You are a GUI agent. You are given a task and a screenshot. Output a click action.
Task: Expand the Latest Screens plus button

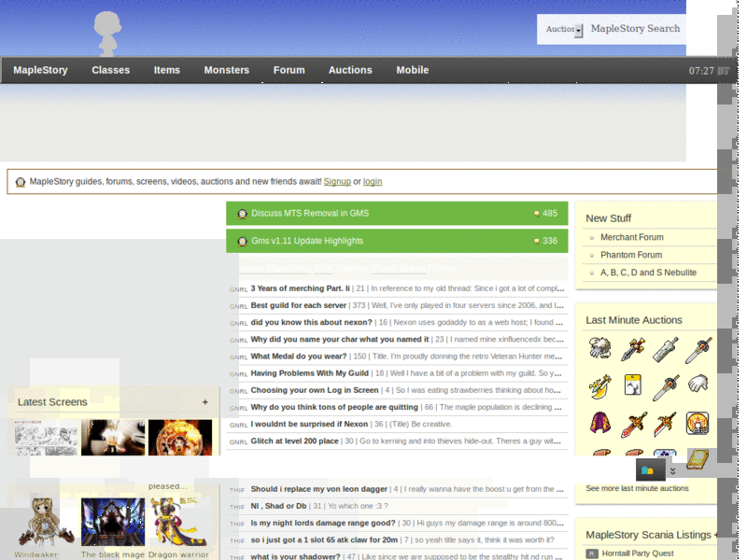pyautogui.click(x=204, y=402)
